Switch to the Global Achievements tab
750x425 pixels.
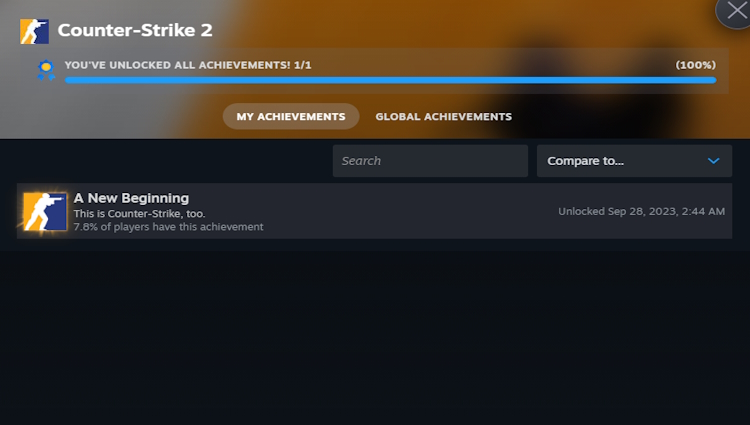tap(443, 117)
